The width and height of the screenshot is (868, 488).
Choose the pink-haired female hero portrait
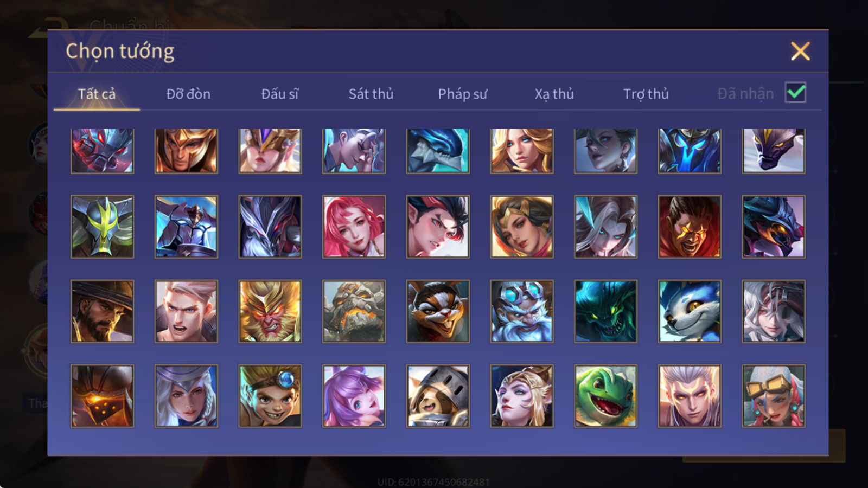[x=354, y=227]
